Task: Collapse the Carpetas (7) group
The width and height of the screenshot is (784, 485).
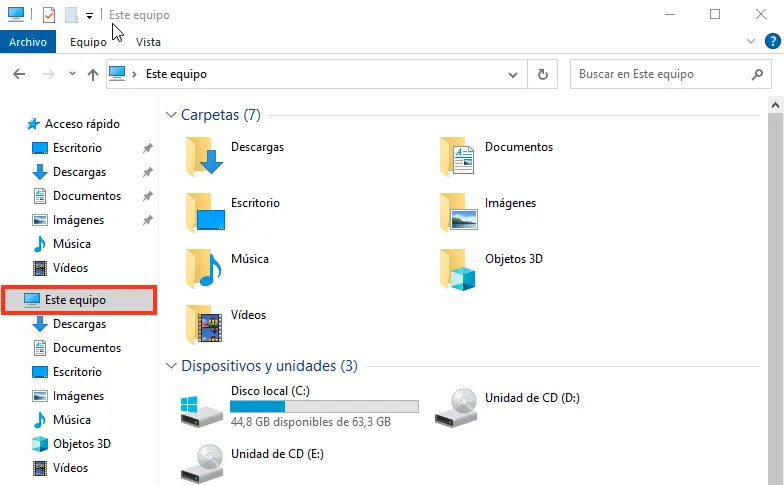Action: [171, 114]
